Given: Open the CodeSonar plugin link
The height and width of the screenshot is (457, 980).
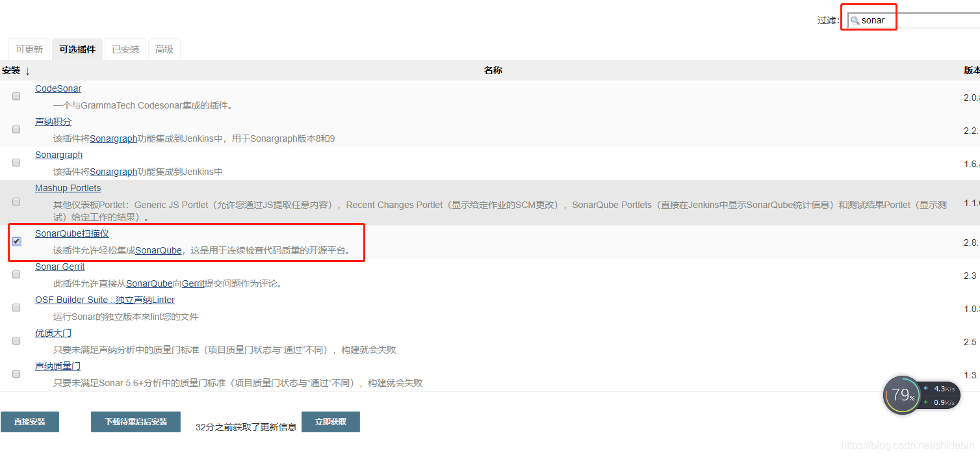Looking at the screenshot, I should [x=58, y=88].
